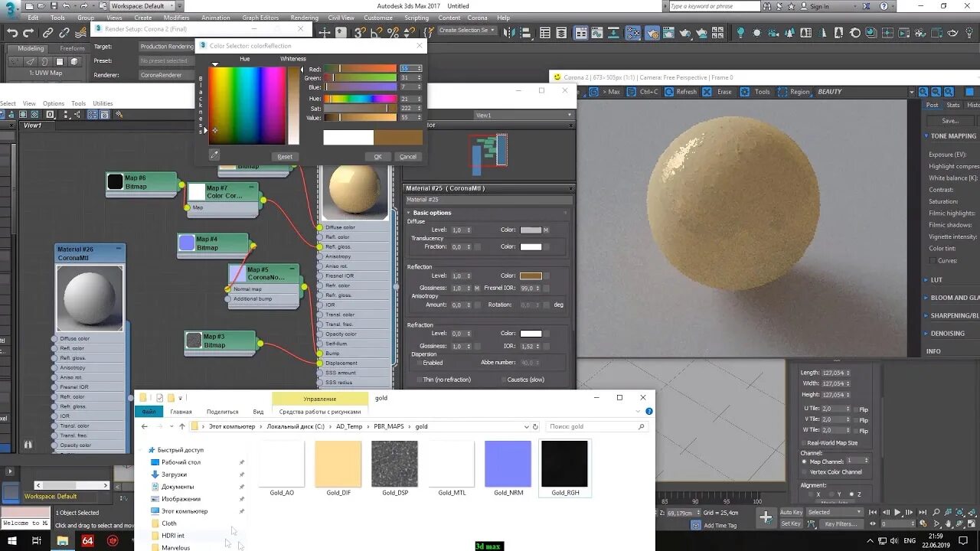Enable Thin (no refraction) checkbox
This screenshot has height=551, width=980.
point(420,380)
